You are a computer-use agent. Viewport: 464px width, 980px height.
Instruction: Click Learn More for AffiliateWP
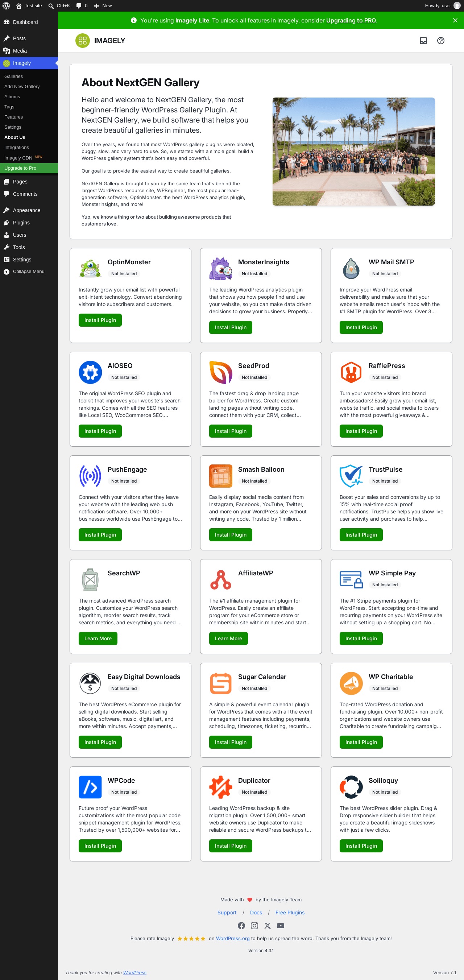[x=228, y=638]
